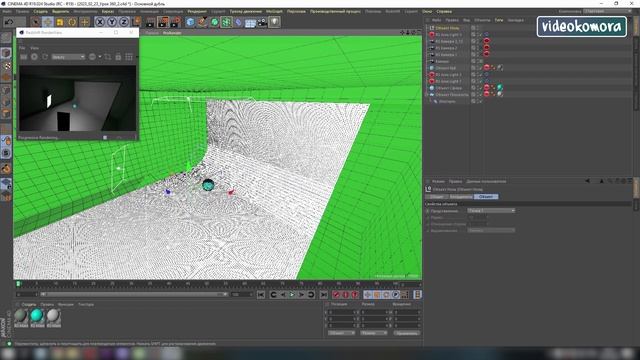Click Redshift tag on RS Камера 2 row
640x360 pixels.
click(x=486, y=48)
